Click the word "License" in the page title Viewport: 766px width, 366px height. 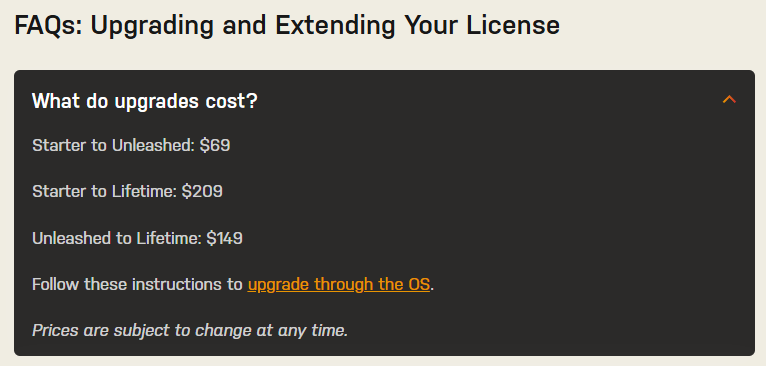[x=513, y=25]
